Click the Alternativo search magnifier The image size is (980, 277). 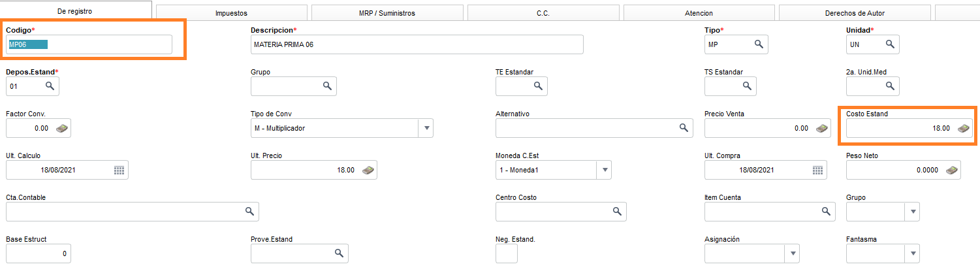[x=684, y=128]
